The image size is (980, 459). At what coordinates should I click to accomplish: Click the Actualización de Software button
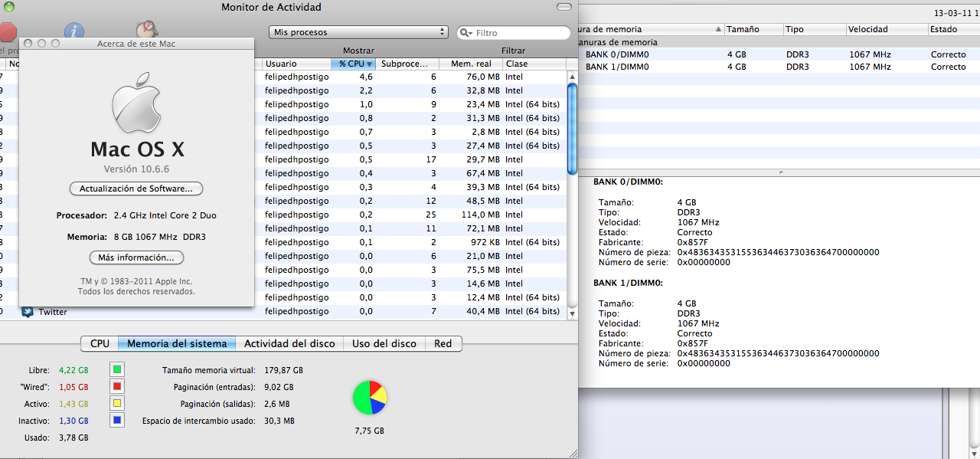point(136,189)
